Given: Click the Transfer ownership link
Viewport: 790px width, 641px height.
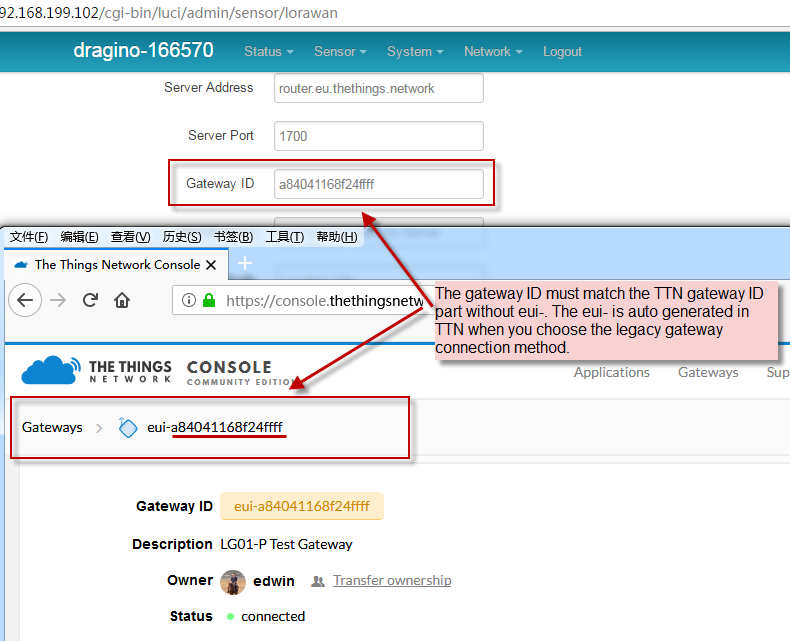Looking at the screenshot, I should [x=392, y=581].
